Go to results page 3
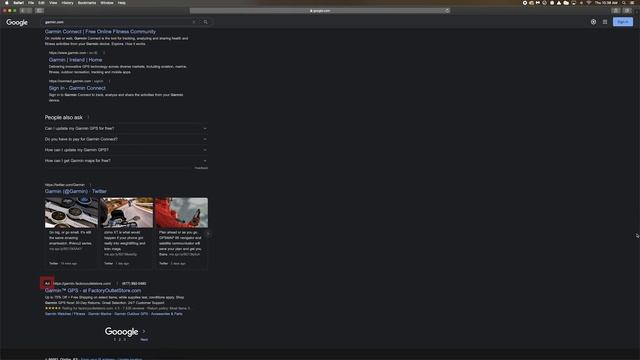The width and height of the screenshot is (640, 360). click(124, 340)
